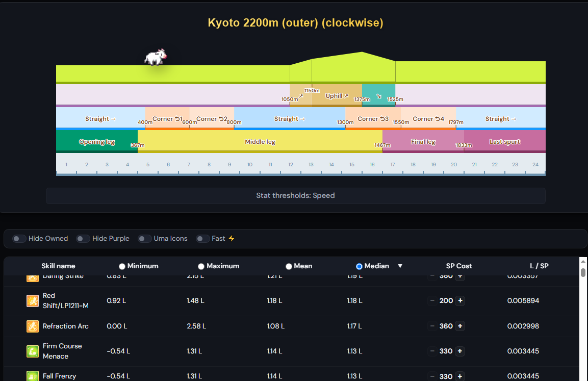Screen dimensions: 588x381
Task: Click the 1833m phase marker label
Action: [464, 145]
